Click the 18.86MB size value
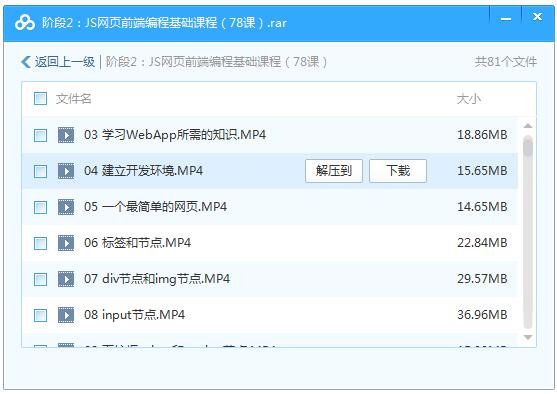This screenshot has height=394, width=557. pyautogui.click(x=482, y=135)
